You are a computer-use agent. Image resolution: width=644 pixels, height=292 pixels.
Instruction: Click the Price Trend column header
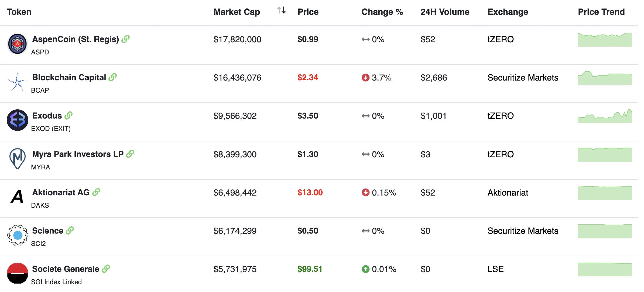tap(601, 12)
